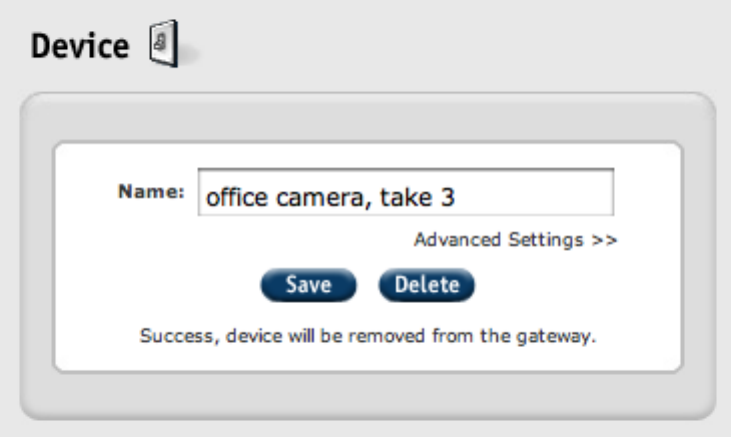Click the word "Success" in the status message
The width and height of the screenshot is (731, 437).
(169, 335)
